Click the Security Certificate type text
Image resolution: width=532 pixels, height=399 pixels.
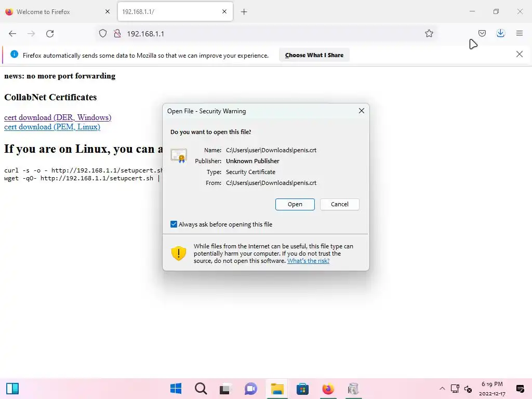(250, 172)
